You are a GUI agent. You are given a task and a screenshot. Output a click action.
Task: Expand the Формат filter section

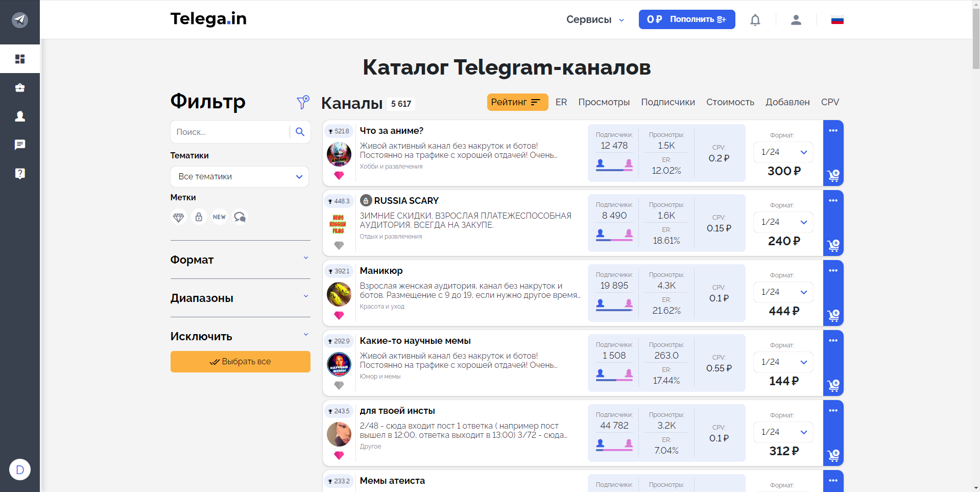point(240,260)
